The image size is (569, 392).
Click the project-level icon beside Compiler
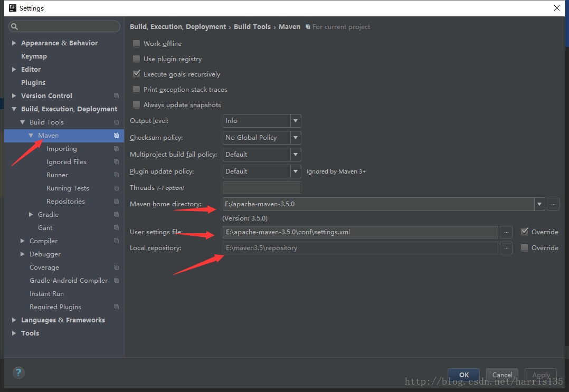117,241
